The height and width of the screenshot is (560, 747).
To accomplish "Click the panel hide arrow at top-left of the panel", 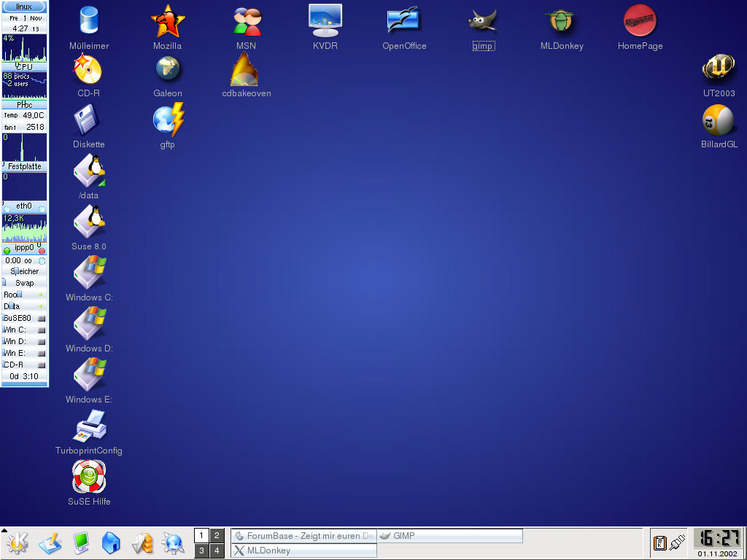I will tap(4, 529).
